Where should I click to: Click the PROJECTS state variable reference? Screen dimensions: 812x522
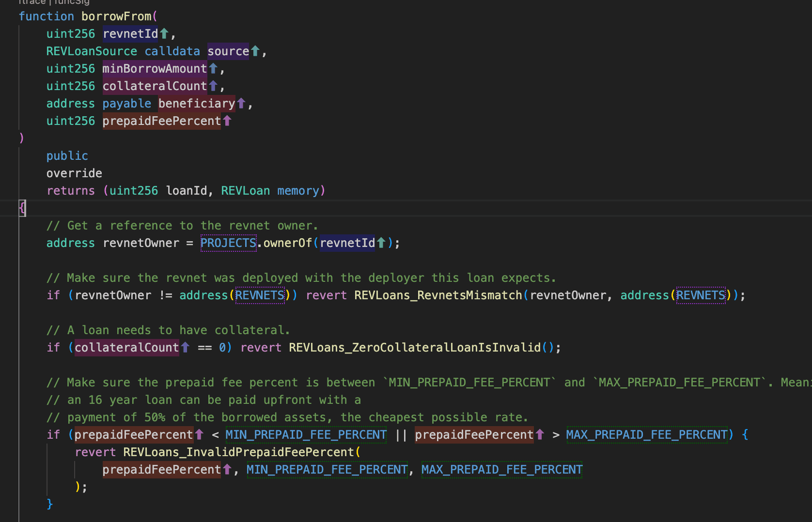[228, 243]
